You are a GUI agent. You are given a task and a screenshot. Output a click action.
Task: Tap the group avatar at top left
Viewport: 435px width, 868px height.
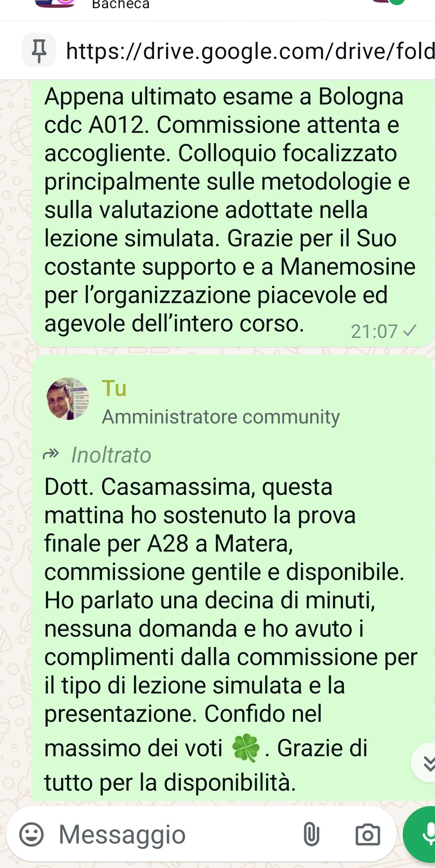tap(55, 3)
